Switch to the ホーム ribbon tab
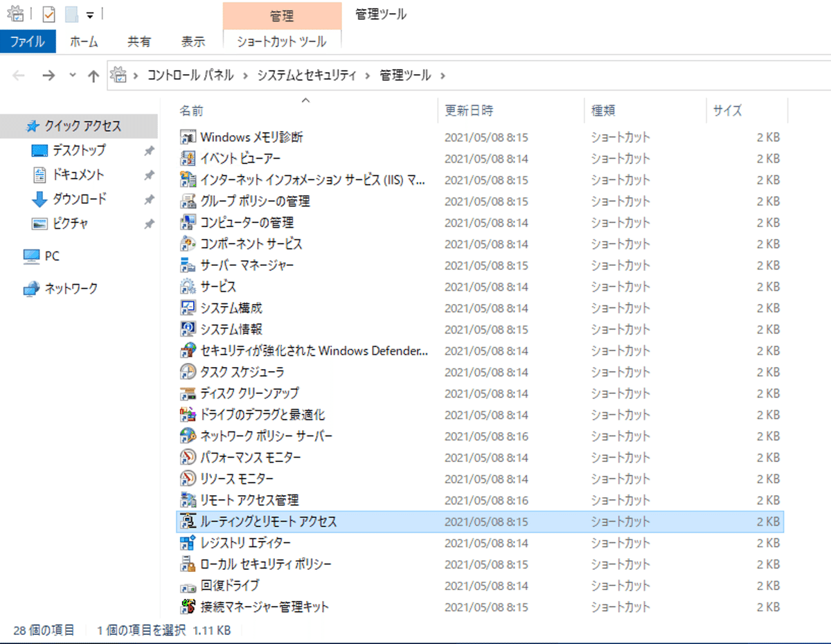 [84, 42]
